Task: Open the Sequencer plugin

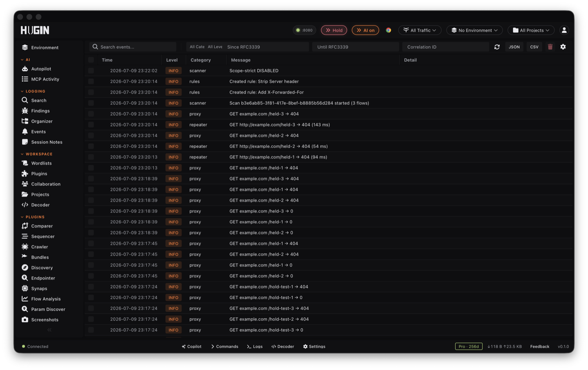Action: [42, 236]
